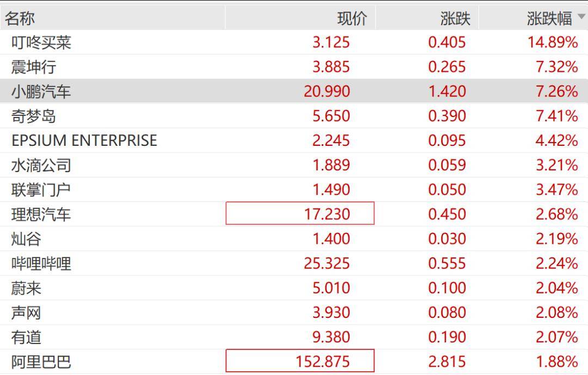Open the 震坤行 stock entry
Screen dimensions: 588x375
coord(34,67)
